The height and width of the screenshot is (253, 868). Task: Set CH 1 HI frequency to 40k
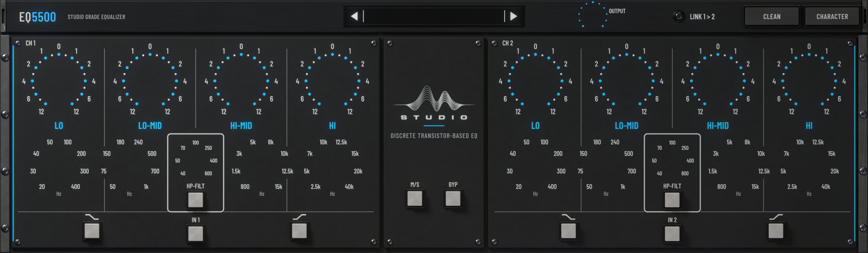click(x=349, y=186)
